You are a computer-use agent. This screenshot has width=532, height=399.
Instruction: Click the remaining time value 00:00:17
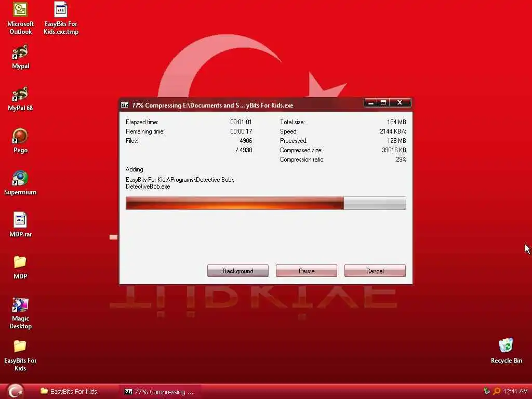pos(241,131)
